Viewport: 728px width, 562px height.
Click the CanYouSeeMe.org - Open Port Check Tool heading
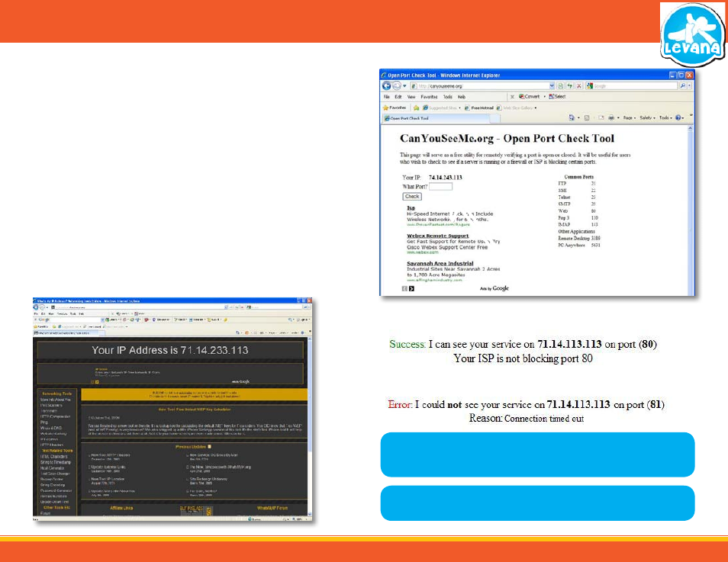coord(507,138)
